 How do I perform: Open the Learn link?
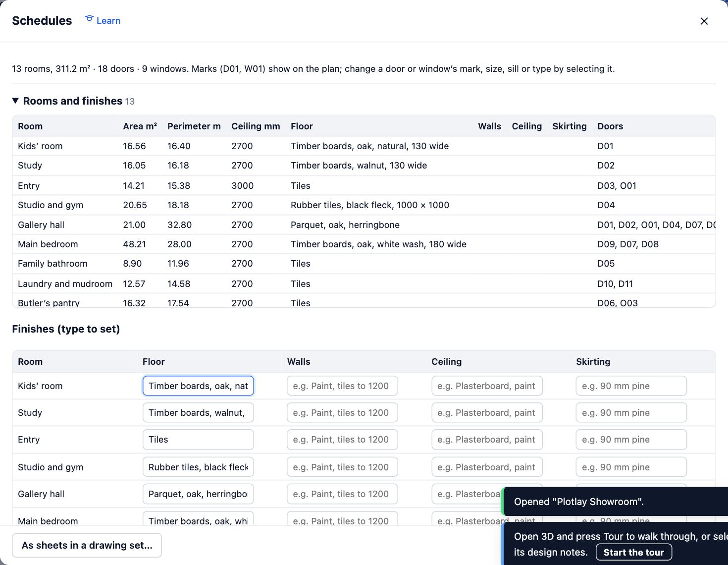pos(103,20)
